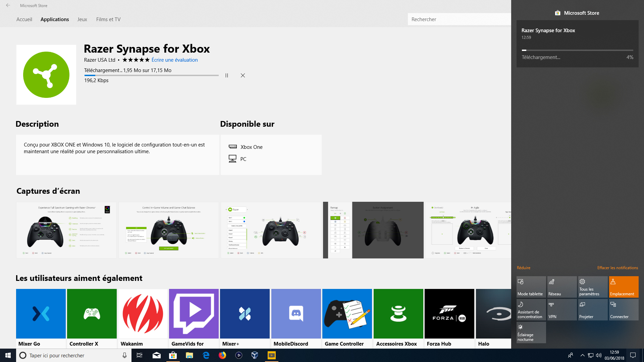Enable Éclairage nocturne quick action
The width and height of the screenshot is (644, 362).
(531, 332)
